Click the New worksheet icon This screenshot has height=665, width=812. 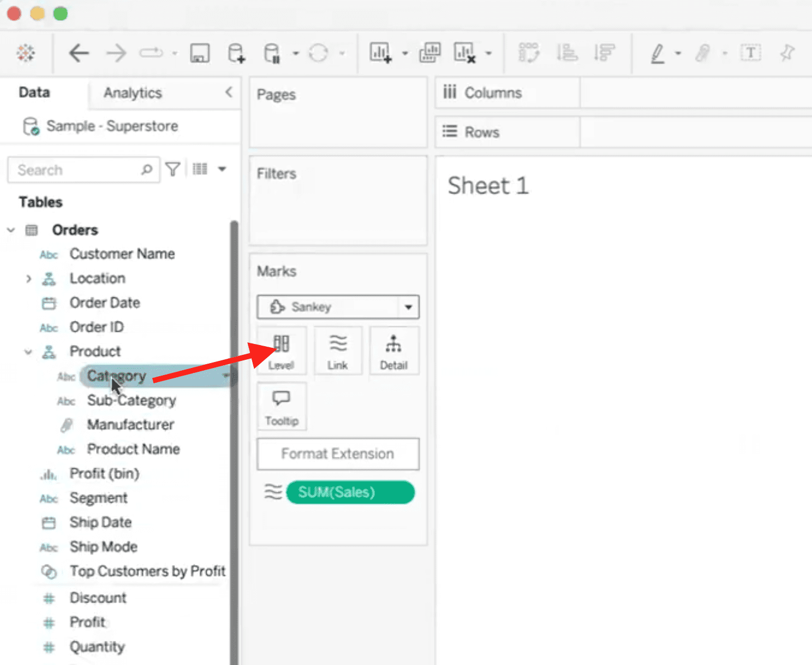click(x=380, y=53)
